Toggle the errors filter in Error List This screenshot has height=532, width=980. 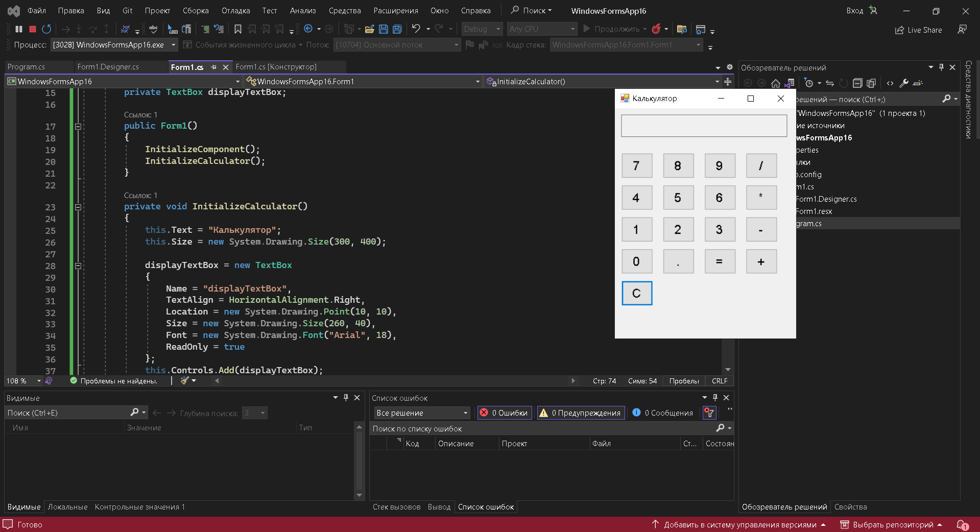[504, 413]
